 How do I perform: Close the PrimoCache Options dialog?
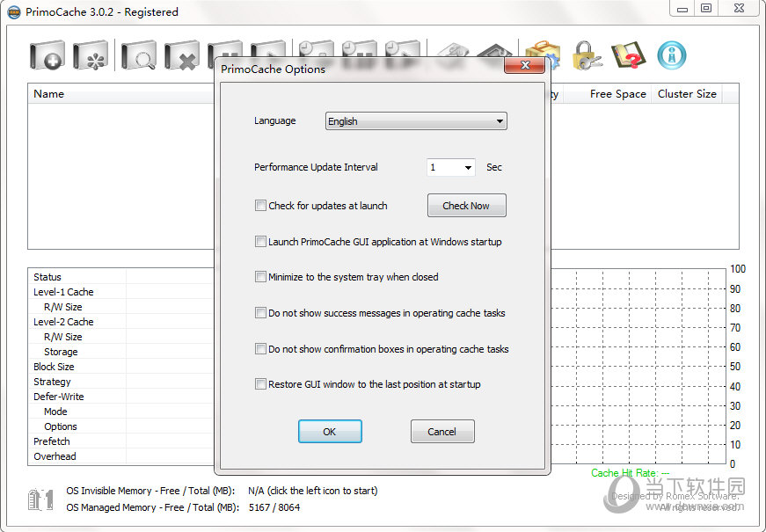[x=525, y=65]
